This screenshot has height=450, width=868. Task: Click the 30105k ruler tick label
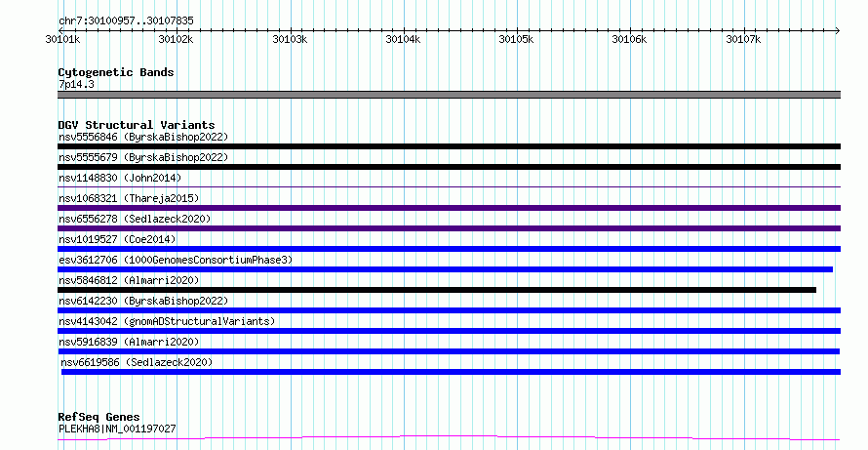pyautogui.click(x=516, y=39)
